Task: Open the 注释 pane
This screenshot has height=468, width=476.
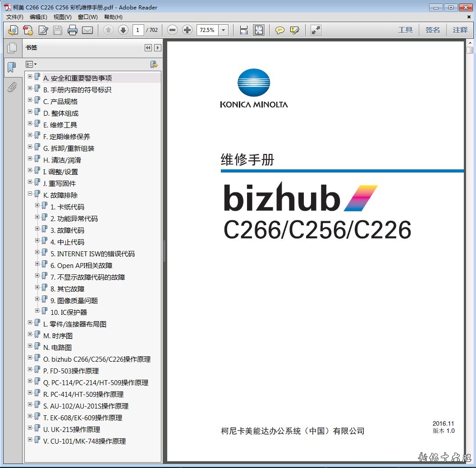Action: [x=460, y=30]
